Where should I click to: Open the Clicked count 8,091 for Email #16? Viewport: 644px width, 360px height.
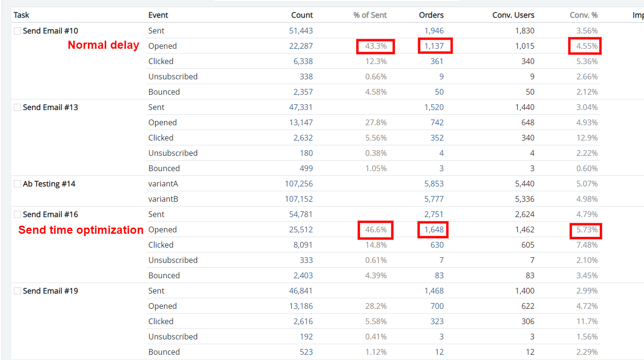coord(303,245)
